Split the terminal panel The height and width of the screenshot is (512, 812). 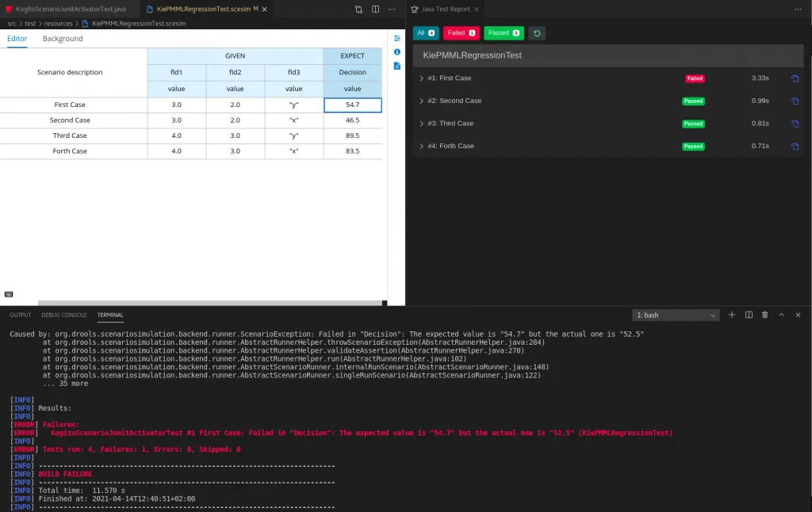[x=749, y=315]
